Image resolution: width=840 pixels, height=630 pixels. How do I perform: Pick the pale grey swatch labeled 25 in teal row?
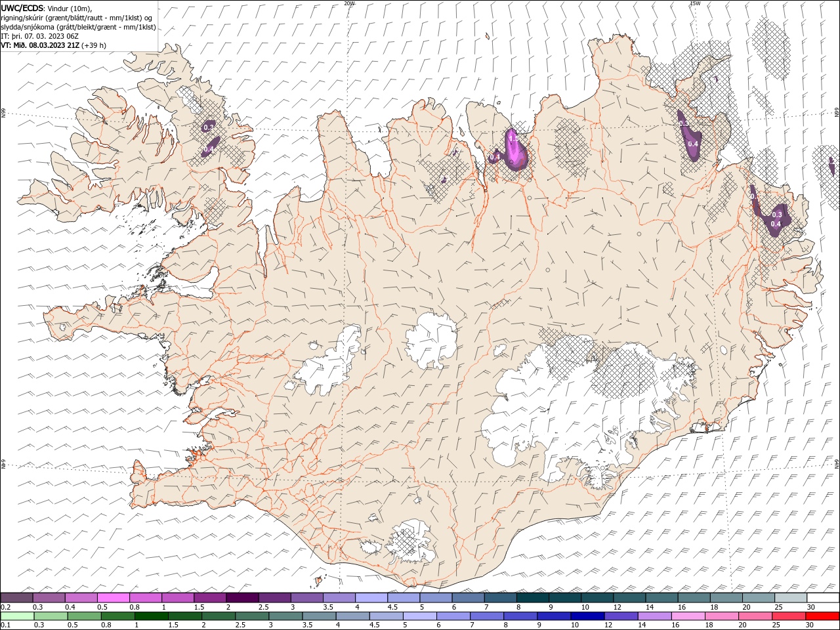tap(791, 598)
